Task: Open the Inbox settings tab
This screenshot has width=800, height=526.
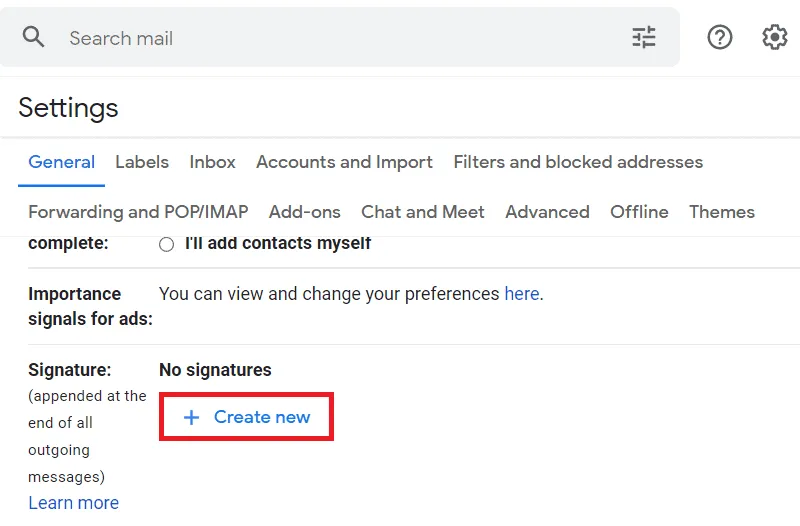Action: click(x=212, y=162)
